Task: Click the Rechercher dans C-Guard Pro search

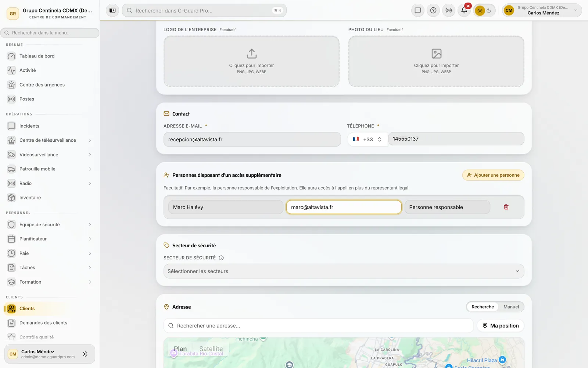Action: 204,10
